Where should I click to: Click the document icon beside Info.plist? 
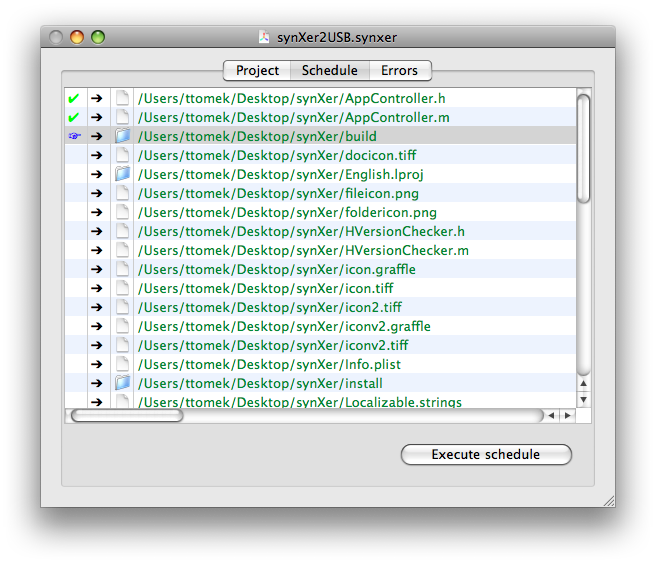(x=122, y=364)
